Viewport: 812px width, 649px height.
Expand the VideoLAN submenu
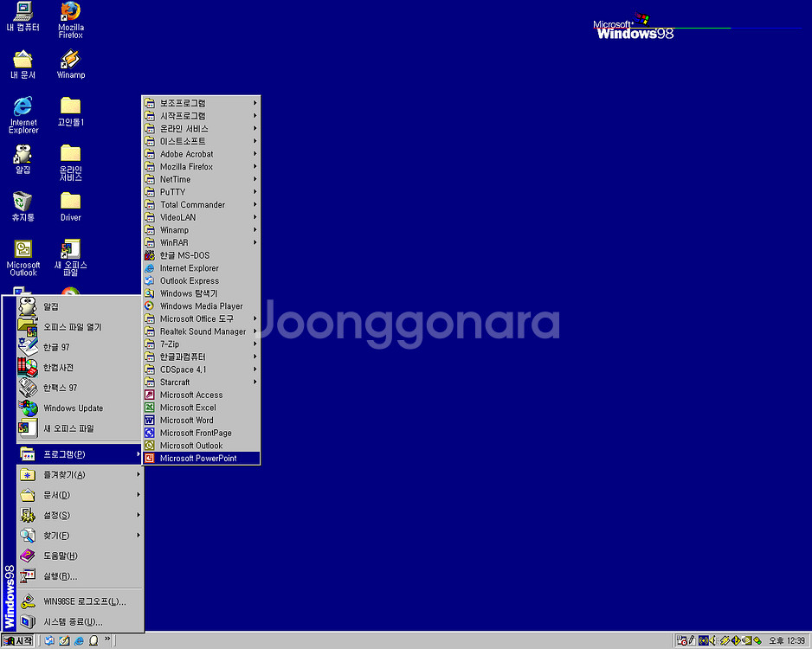tap(202, 217)
